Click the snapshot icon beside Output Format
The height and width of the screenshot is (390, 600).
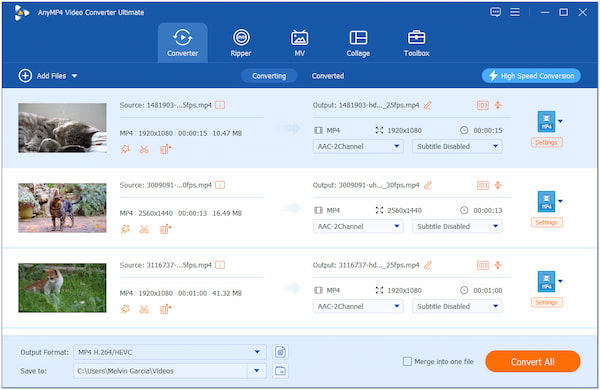tap(280, 352)
